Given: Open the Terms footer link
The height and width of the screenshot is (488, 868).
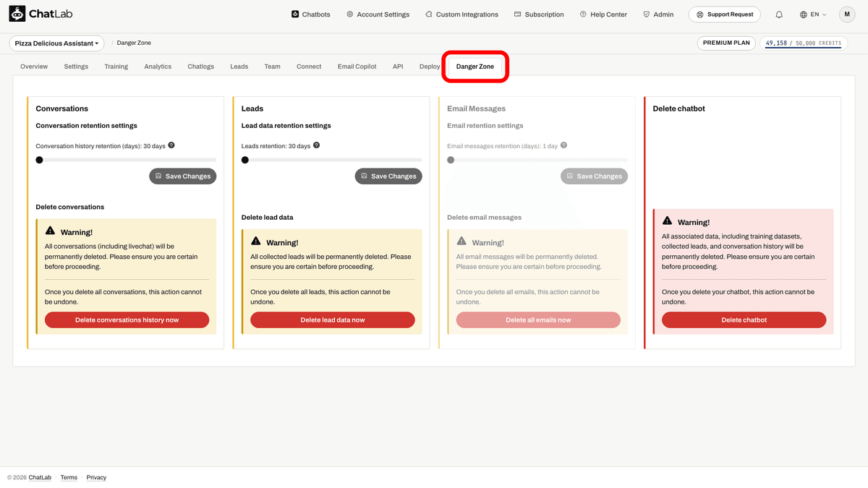Looking at the screenshot, I should tap(69, 477).
